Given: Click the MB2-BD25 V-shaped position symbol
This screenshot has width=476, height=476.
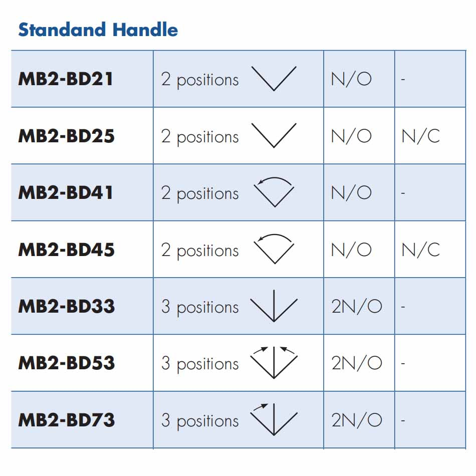Looking at the screenshot, I should [274, 135].
